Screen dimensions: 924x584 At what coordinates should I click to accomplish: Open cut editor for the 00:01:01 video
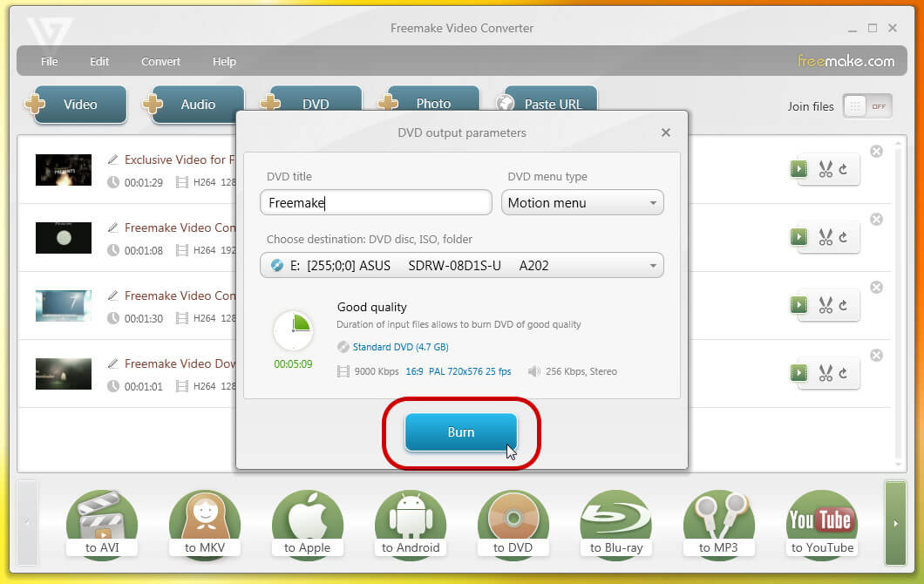[825, 373]
